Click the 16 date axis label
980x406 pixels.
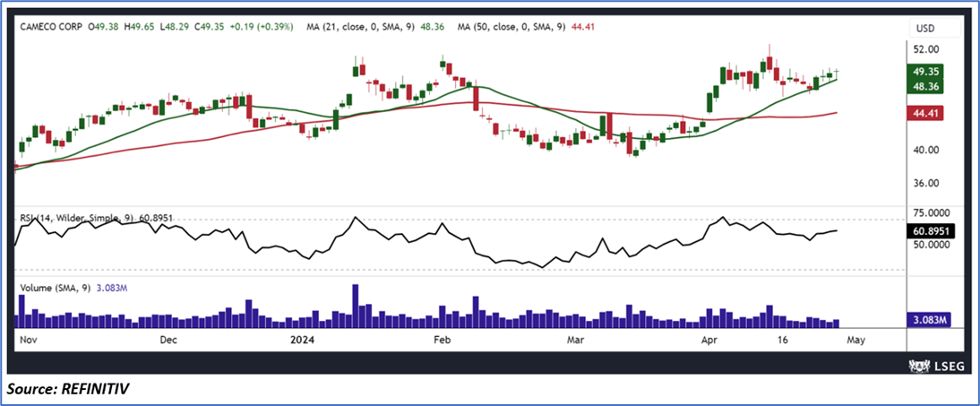[781, 341]
